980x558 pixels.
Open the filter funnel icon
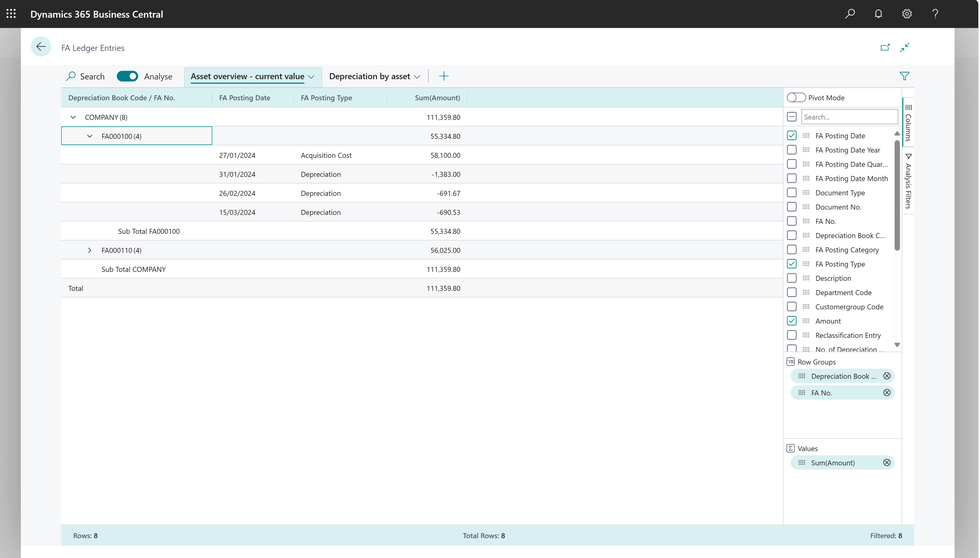[905, 76]
